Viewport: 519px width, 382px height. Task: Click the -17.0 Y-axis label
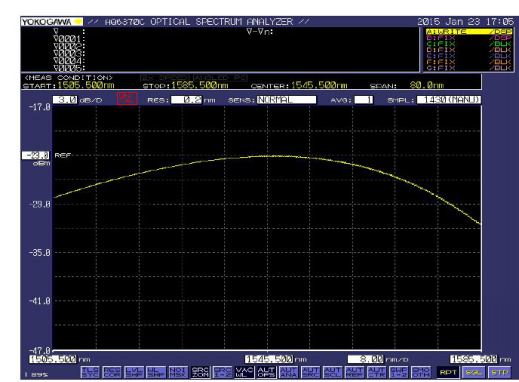click(40, 107)
